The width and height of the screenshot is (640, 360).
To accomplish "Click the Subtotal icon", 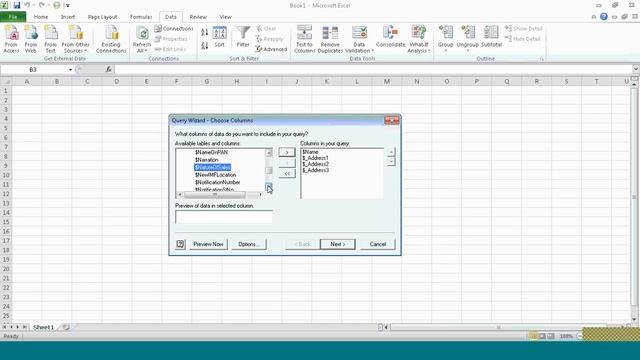I will [491, 37].
